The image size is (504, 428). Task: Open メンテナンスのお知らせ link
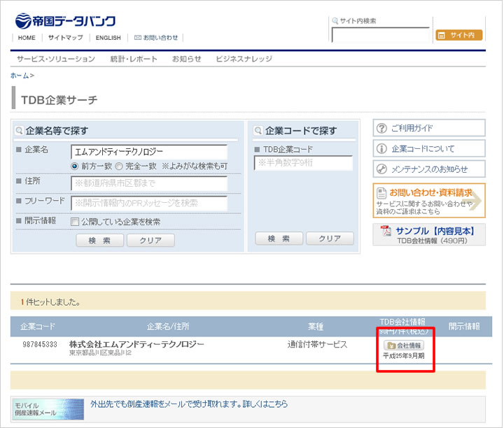429,169
